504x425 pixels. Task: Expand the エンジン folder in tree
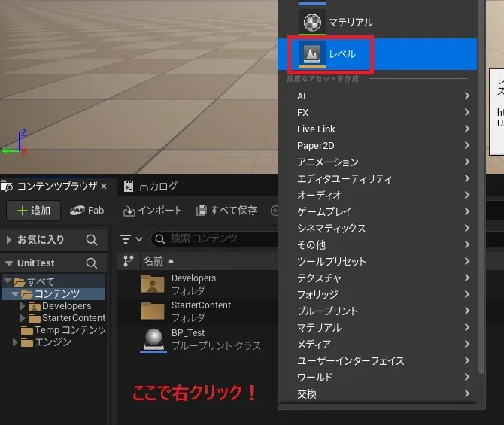pos(16,342)
